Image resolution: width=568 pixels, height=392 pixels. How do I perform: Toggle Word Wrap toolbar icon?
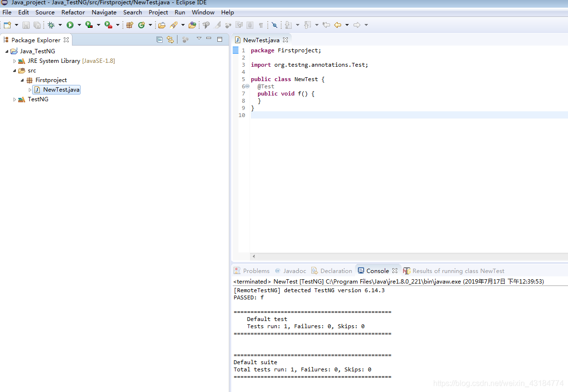tap(239, 25)
